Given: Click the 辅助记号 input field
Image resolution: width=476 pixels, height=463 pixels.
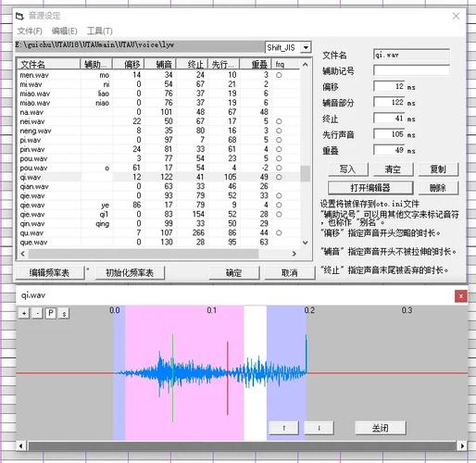Looking at the screenshot, I should [411, 70].
